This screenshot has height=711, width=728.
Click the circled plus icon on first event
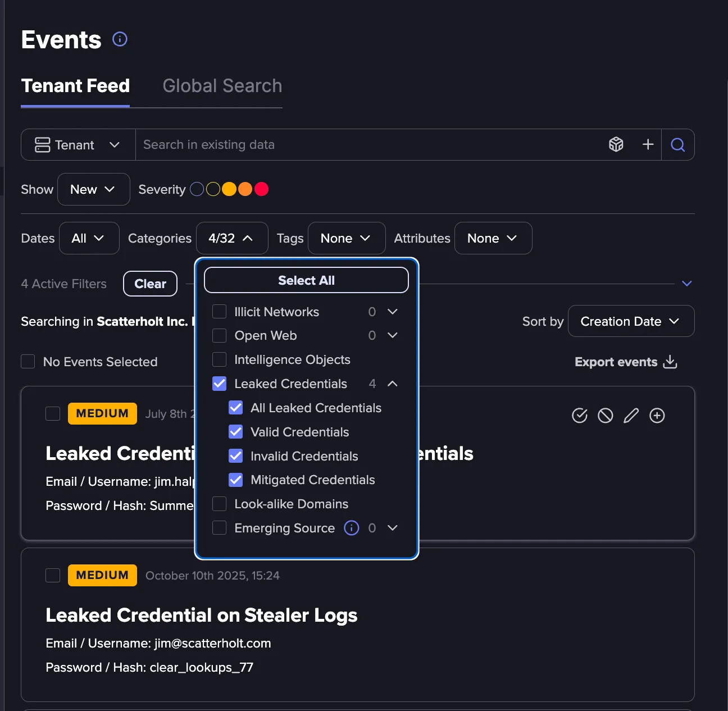657,416
